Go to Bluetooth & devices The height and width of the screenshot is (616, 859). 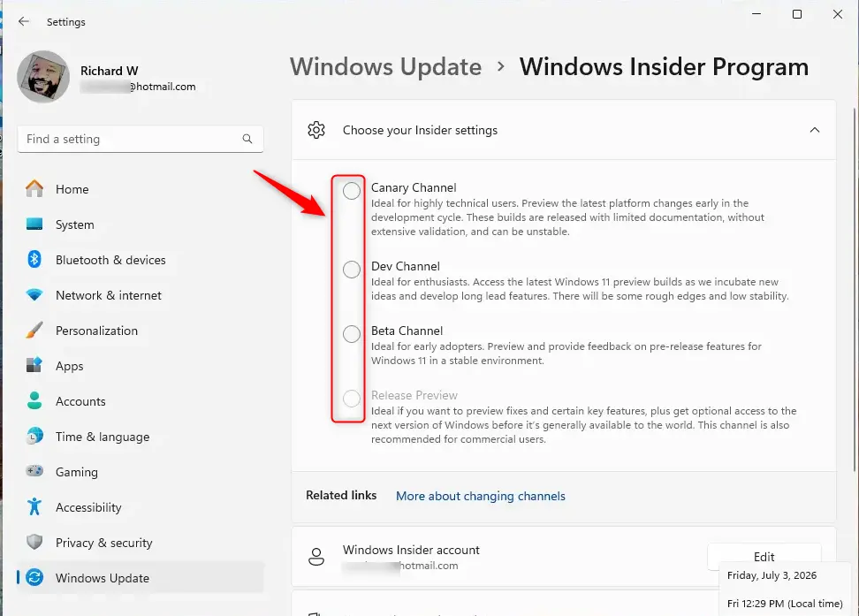pyautogui.click(x=141, y=260)
